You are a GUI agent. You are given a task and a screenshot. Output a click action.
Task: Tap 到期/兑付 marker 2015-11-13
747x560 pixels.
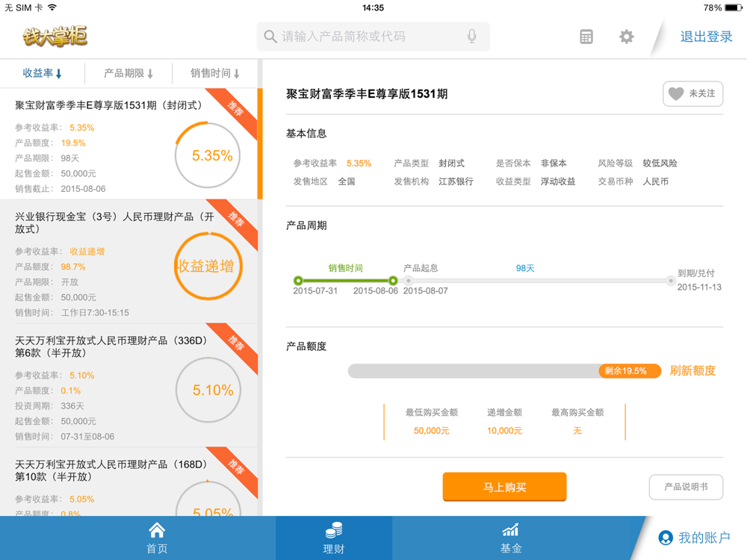pos(671,281)
